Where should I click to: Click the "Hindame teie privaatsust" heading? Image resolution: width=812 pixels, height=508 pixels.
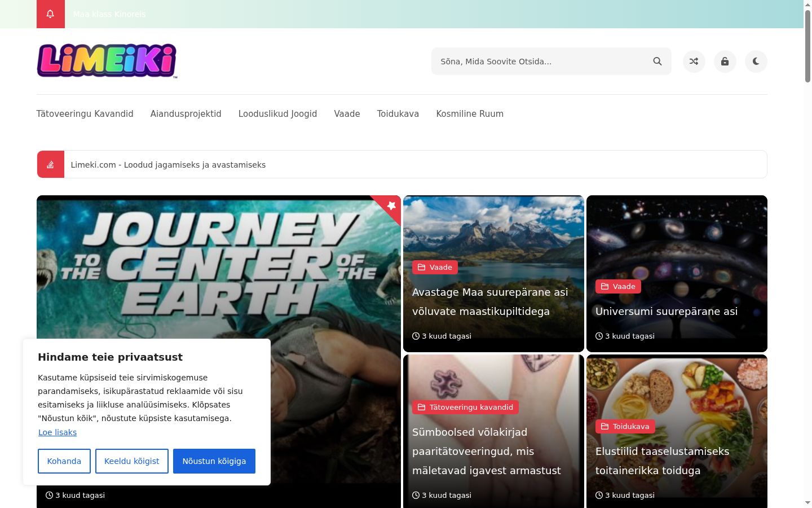tap(111, 357)
